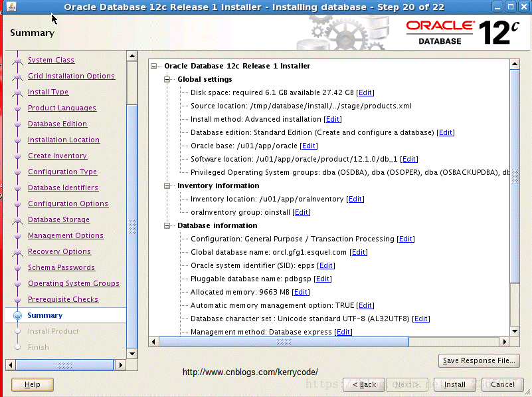The image size is (532, 397).
Task: Edit the Software location path
Action: coord(409,159)
